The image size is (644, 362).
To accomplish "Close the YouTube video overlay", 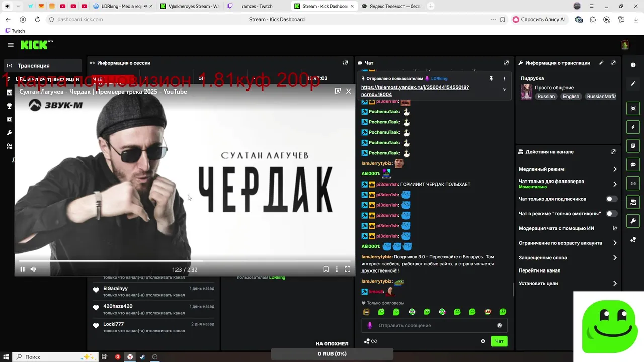I will (348, 91).
